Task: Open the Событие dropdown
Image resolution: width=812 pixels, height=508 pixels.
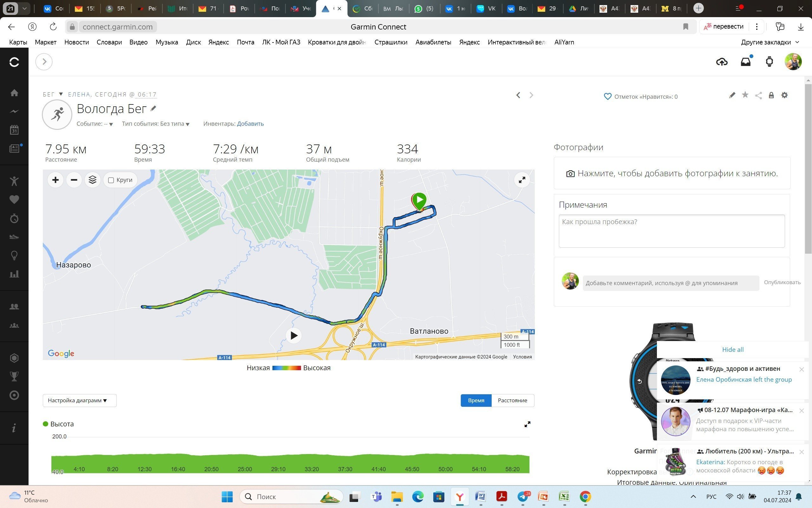Action: click(x=95, y=124)
